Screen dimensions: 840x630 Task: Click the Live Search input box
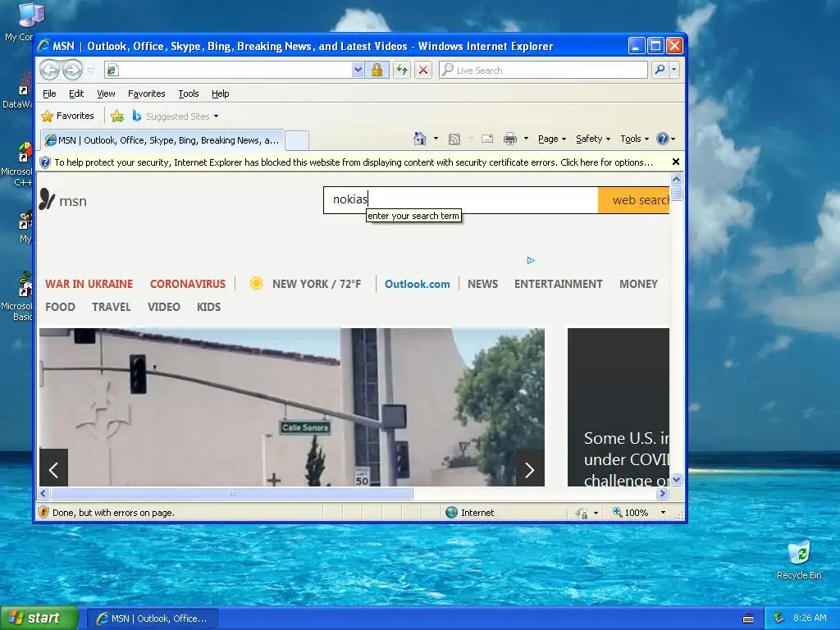tap(543, 71)
